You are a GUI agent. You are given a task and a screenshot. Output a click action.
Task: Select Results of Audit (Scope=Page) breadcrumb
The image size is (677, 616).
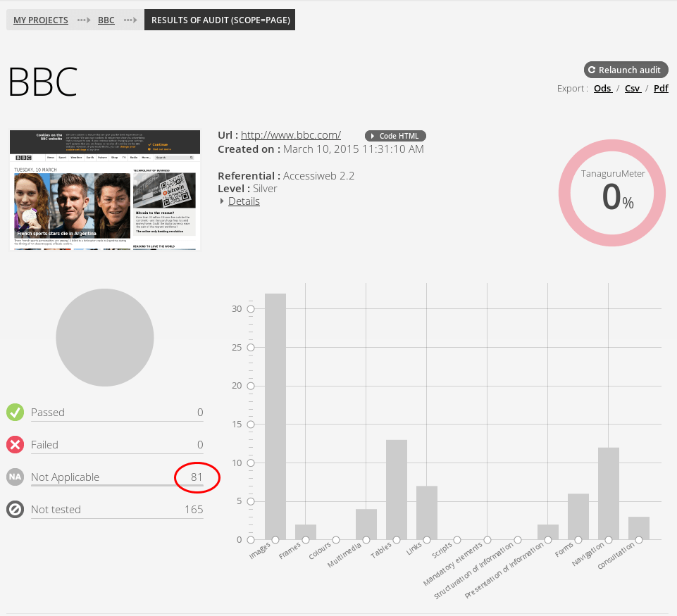pos(221,20)
